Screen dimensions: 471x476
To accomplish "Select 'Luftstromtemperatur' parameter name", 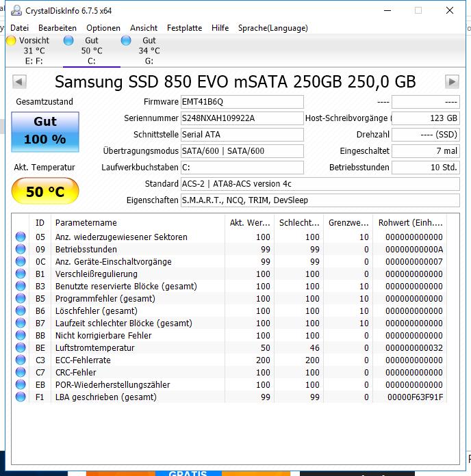I will [94, 347].
